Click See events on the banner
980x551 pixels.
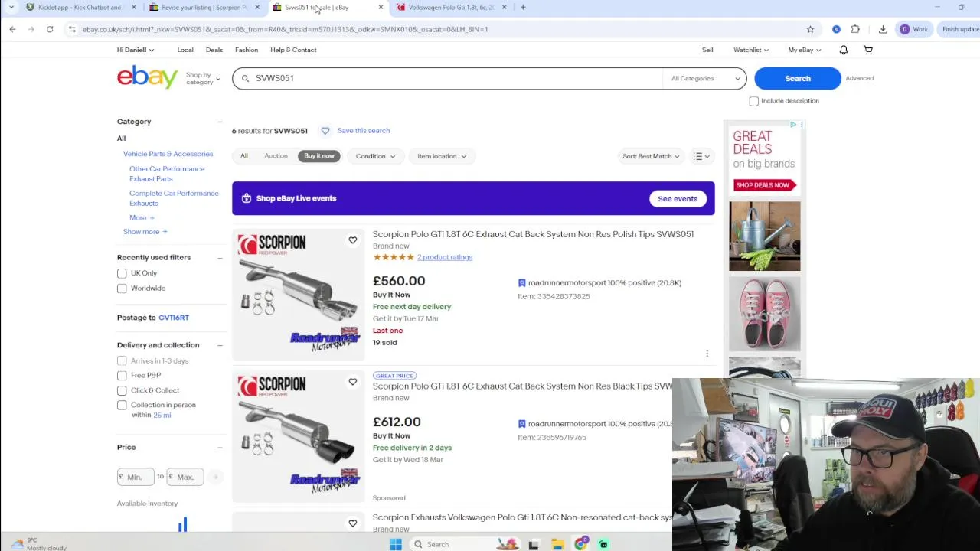[x=678, y=199]
